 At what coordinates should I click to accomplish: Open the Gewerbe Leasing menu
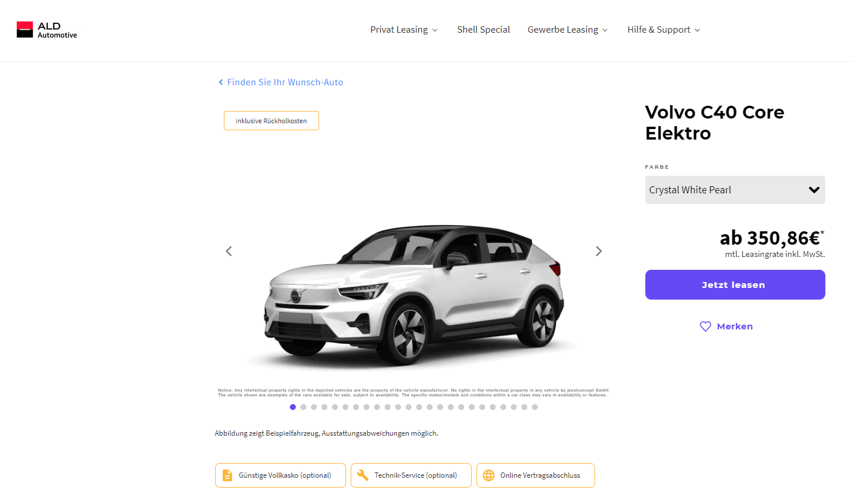tap(568, 30)
